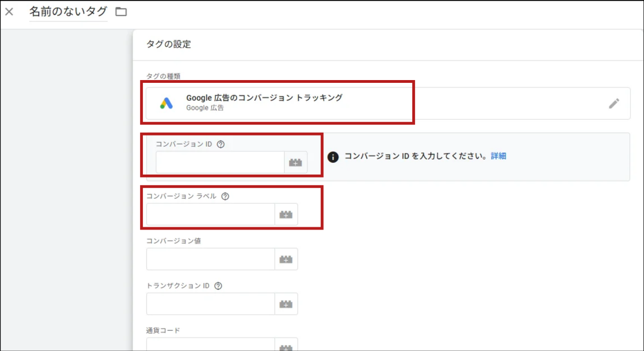Click the タグの種類 label
Image resolution: width=644 pixels, height=351 pixels.
coord(163,76)
